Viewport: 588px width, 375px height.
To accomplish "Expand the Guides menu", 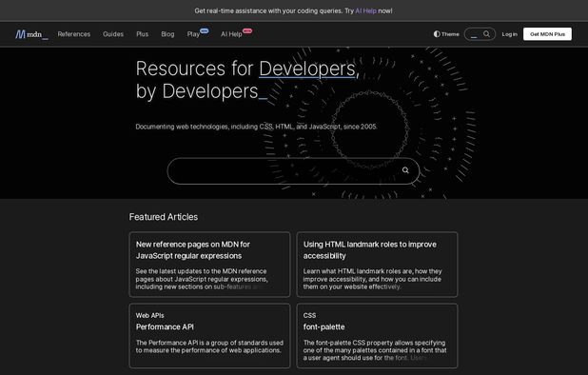I will [113, 34].
